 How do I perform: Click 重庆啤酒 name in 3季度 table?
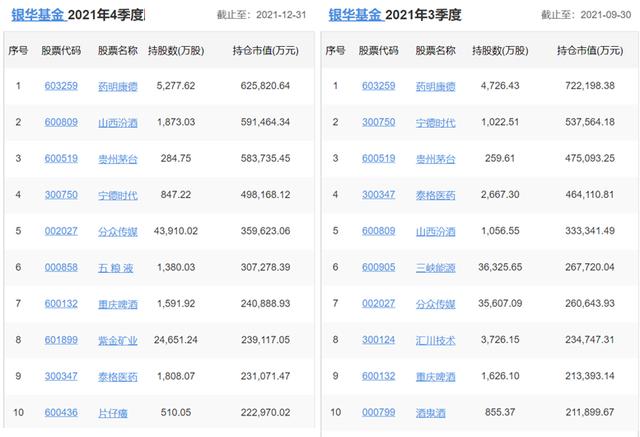click(435, 377)
